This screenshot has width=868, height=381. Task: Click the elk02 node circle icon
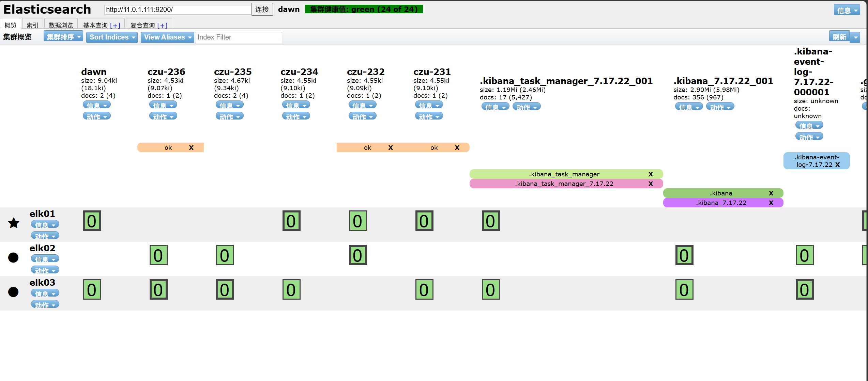tap(13, 257)
